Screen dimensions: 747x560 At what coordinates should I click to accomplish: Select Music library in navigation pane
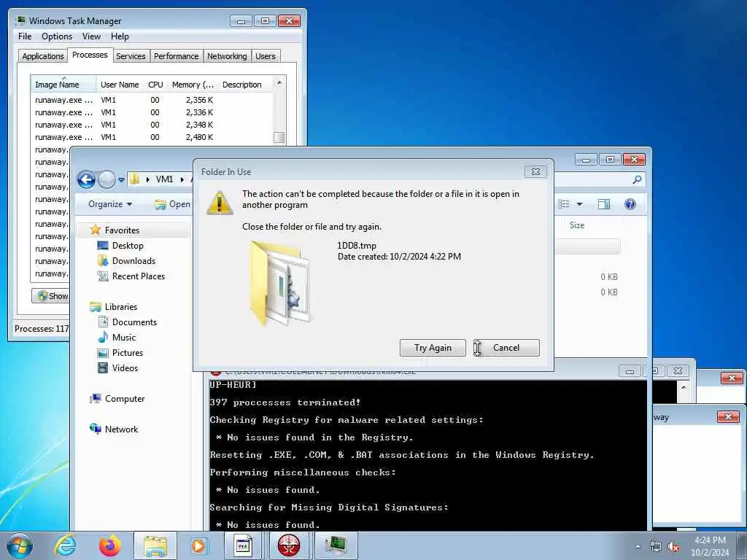pos(124,338)
